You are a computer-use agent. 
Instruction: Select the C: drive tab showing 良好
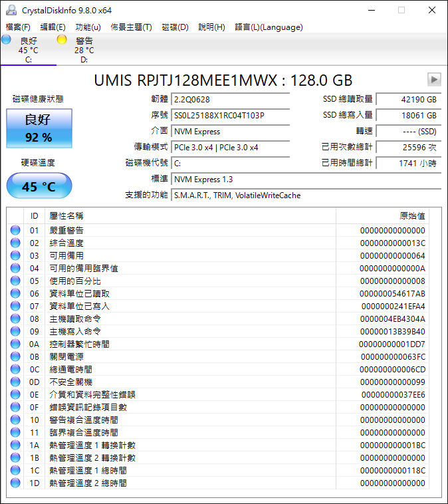coord(29,49)
